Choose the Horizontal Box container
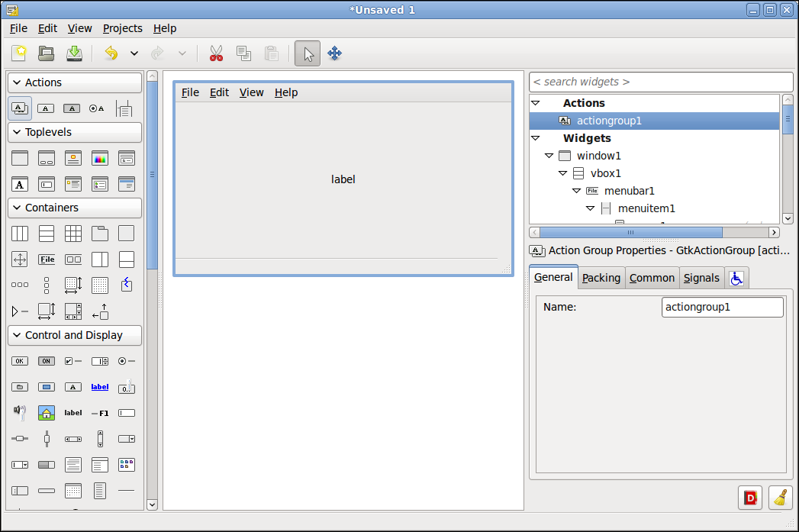 (x=20, y=234)
